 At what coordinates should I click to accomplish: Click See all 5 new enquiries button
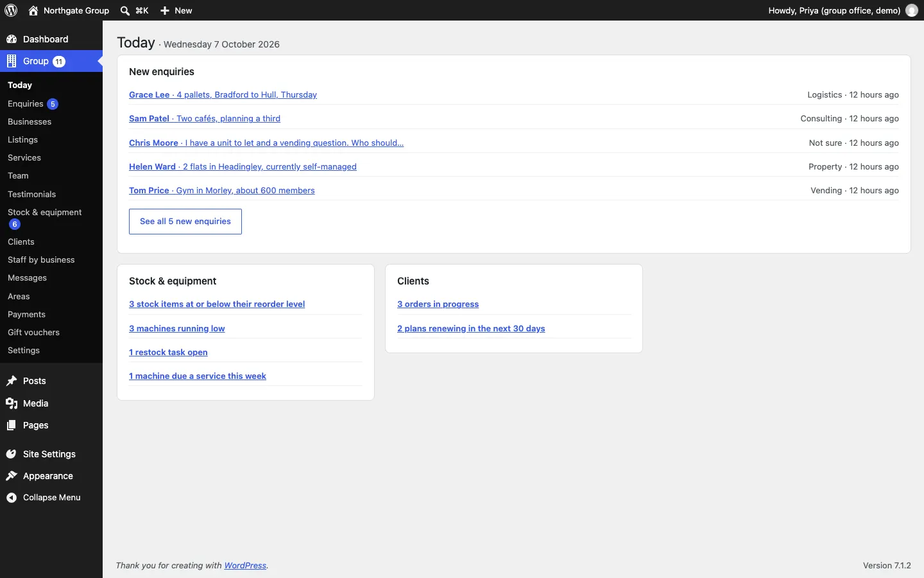pyautogui.click(x=185, y=222)
